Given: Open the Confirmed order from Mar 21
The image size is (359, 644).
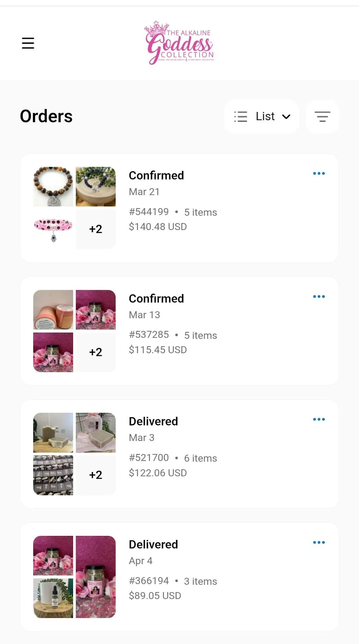Looking at the screenshot, I should pos(156,175).
